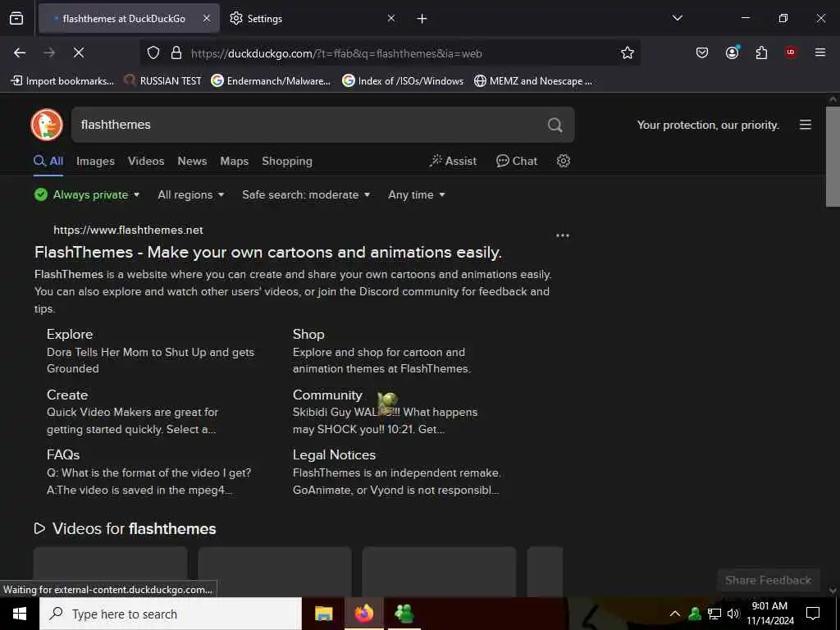Switch to News results

(192, 162)
